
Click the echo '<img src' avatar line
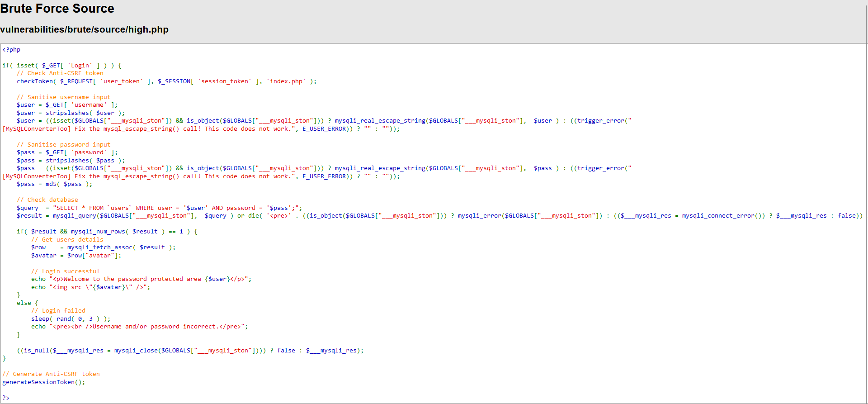click(x=91, y=287)
